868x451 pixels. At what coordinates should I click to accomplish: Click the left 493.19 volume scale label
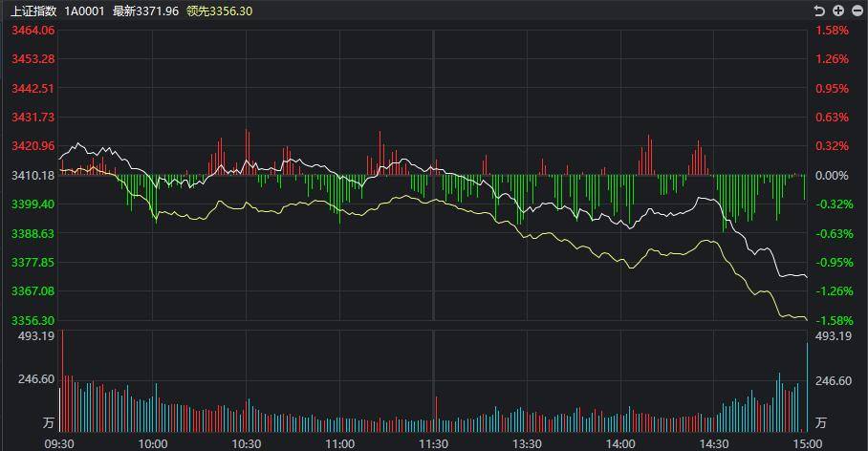36,336
